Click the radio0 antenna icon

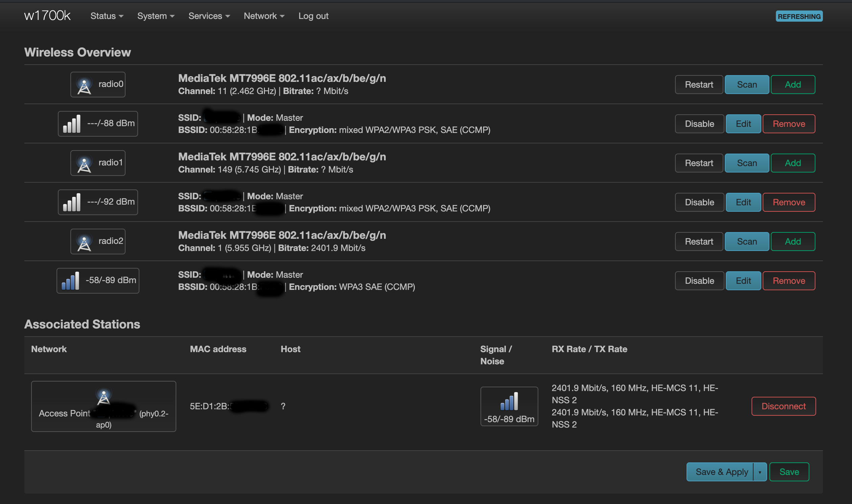click(84, 86)
